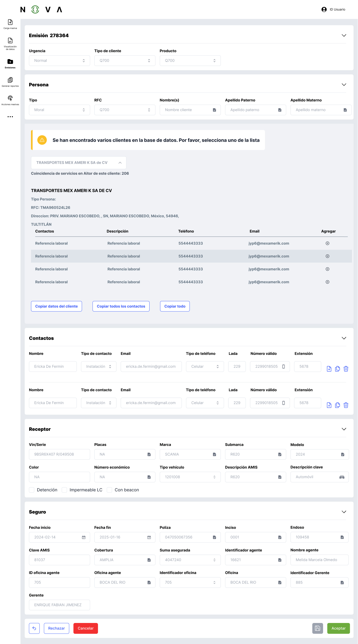Click the green Aceptar button
358x644 pixels.
[339, 628]
